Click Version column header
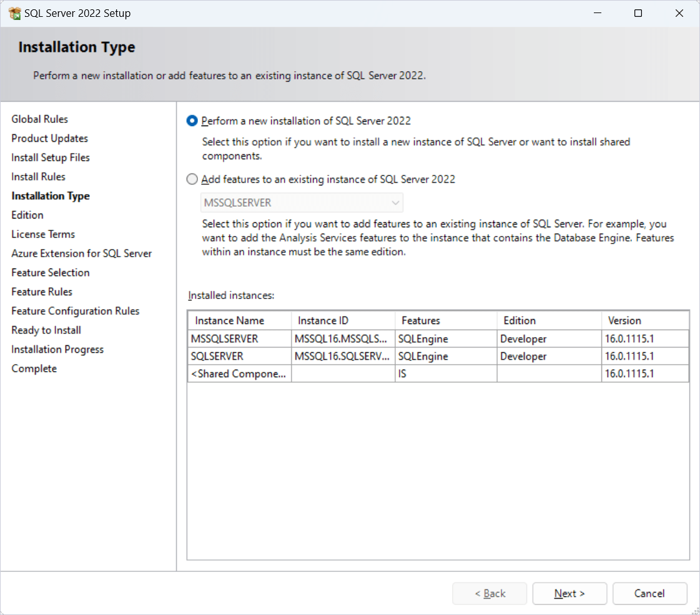The width and height of the screenshot is (700, 615). [x=645, y=320]
